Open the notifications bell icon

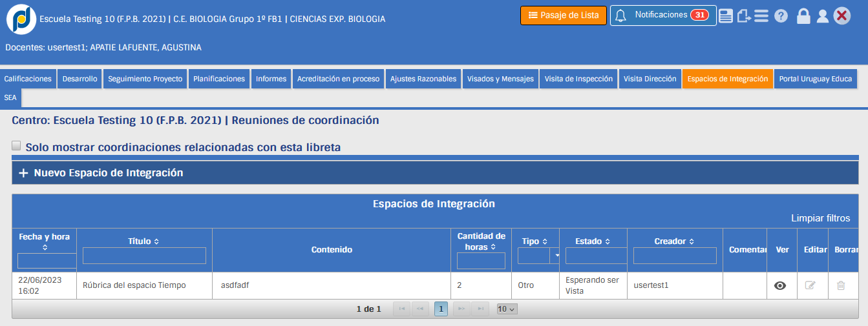pos(621,15)
